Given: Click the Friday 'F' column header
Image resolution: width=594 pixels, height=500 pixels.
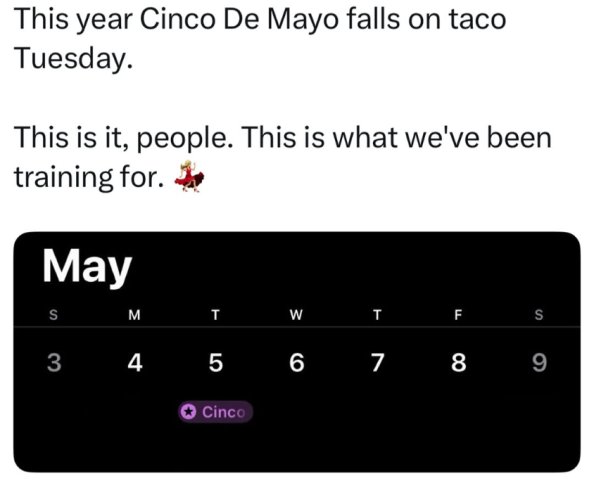Looking at the screenshot, I should click(458, 315).
